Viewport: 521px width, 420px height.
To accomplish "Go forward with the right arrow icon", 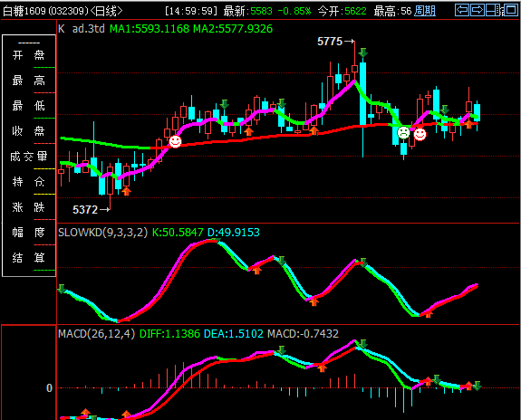I will point(478,10).
